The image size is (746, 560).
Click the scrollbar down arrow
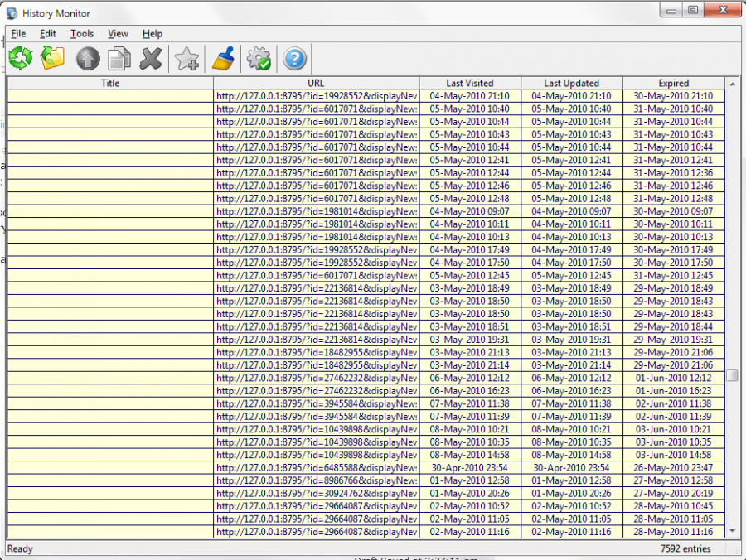[x=731, y=531]
